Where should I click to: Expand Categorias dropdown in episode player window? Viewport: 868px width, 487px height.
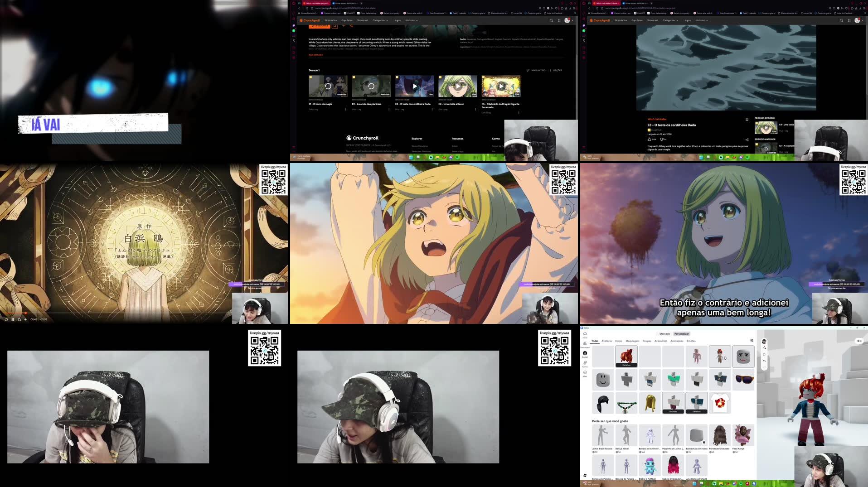click(670, 20)
